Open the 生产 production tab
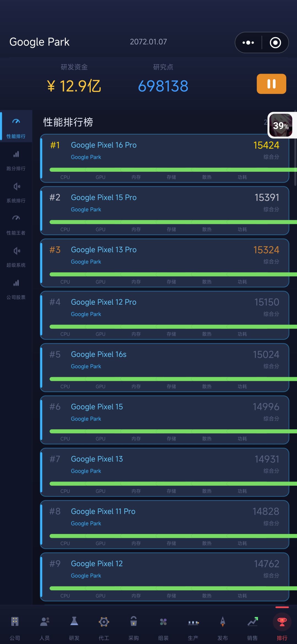Screen dimensions: 297x644 pyautogui.click(x=193, y=628)
